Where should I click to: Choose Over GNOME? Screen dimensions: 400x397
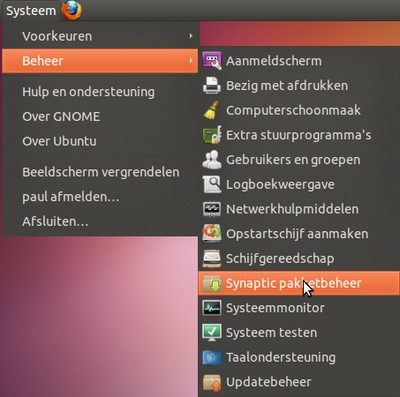100,116
